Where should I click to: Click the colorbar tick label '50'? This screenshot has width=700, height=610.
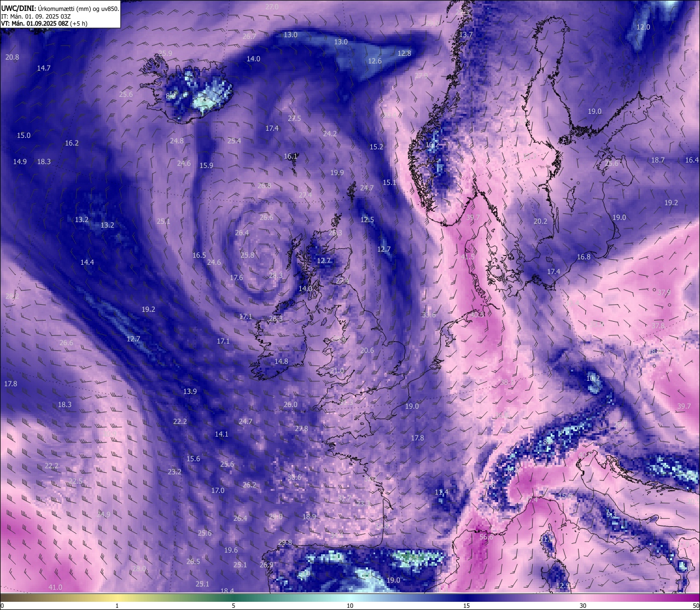tap(696, 606)
